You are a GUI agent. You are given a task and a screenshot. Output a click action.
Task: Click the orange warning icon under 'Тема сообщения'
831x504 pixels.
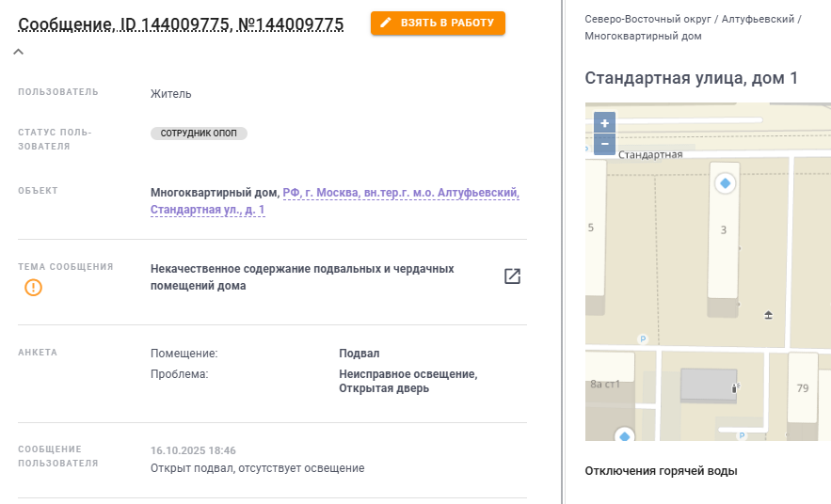(34, 288)
